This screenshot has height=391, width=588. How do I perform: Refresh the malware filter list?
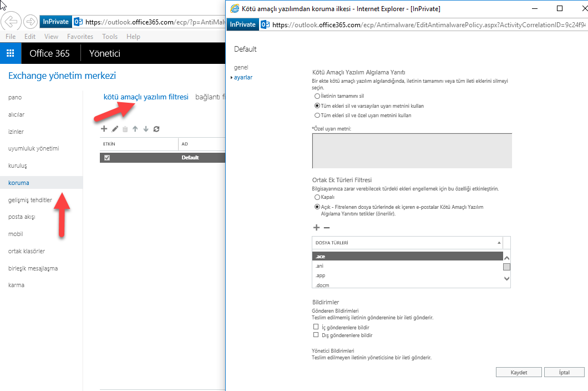[156, 129]
